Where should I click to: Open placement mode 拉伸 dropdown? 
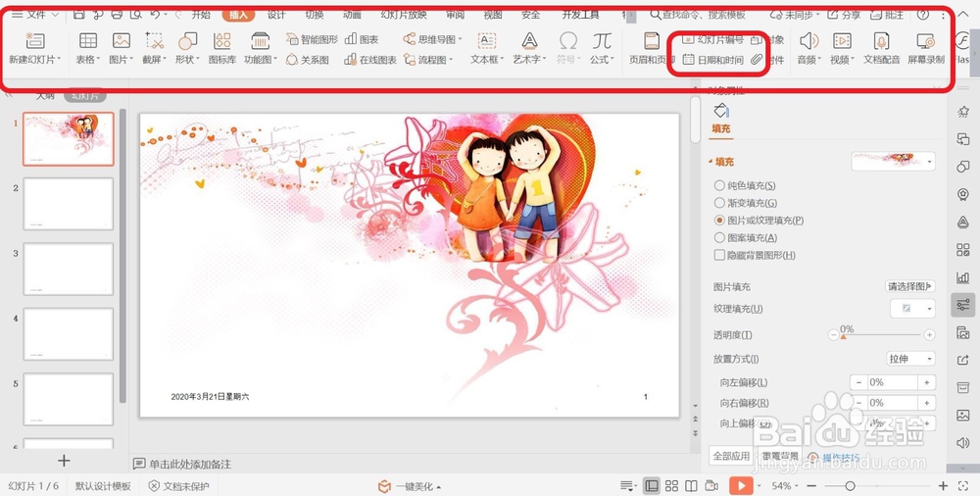[x=910, y=359]
